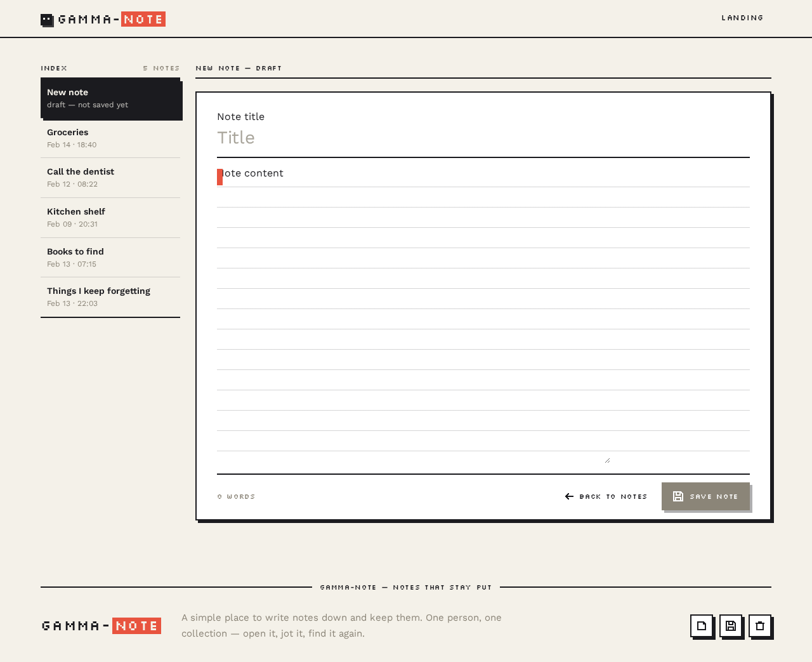Image resolution: width=812 pixels, height=662 pixels.
Task: Click the footer Gamma-Note wordmark
Action: pyautogui.click(x=101, y=626)
